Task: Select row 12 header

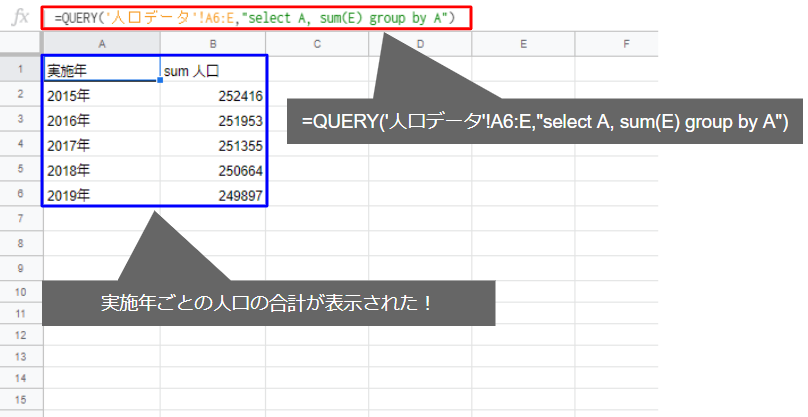Action: pyautogui.click(x=21, y=335)
